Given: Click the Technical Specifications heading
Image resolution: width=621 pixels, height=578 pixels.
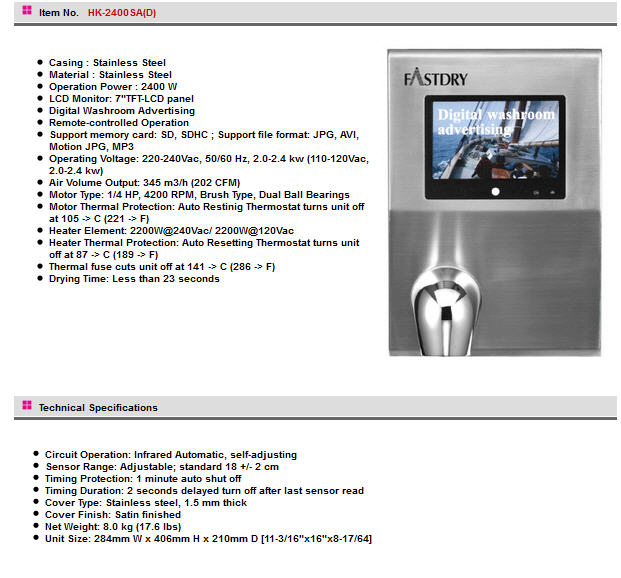Looking at the screenshot, I should tap(98, 408).
